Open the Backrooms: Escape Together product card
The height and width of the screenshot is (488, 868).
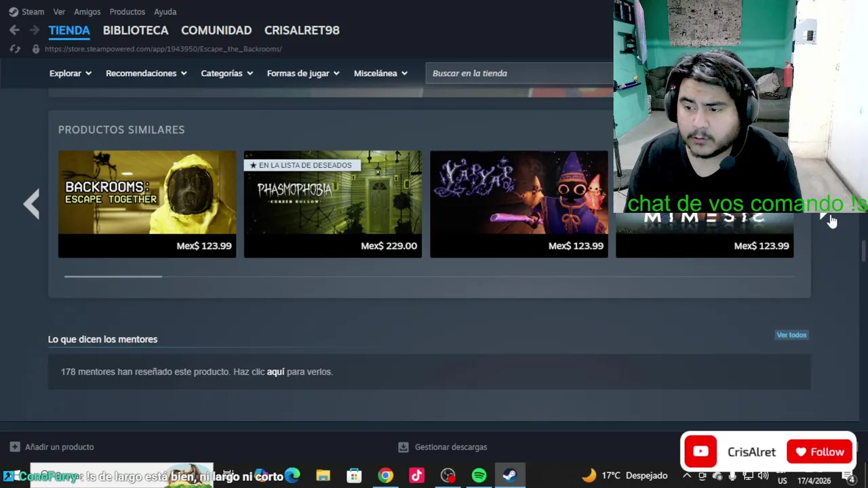pos(147,204)
